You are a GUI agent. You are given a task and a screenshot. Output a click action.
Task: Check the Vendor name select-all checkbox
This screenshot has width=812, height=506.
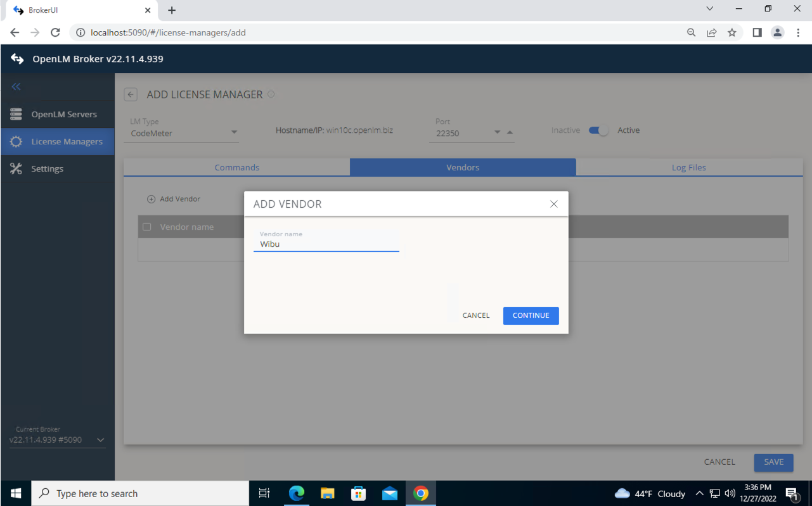click(146, 226)
